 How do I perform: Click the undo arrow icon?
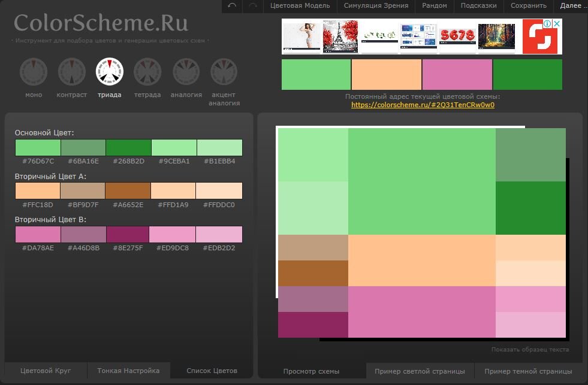coord(232,5)
